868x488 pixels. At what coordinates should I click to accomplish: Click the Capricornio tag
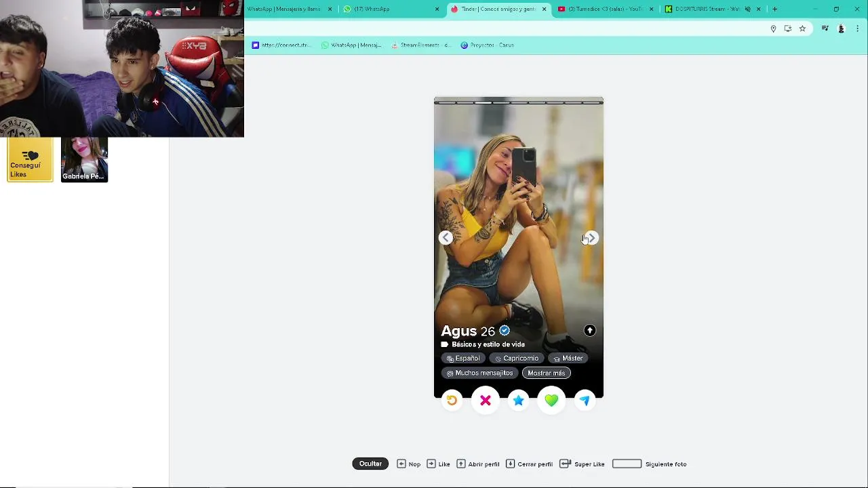516,358
